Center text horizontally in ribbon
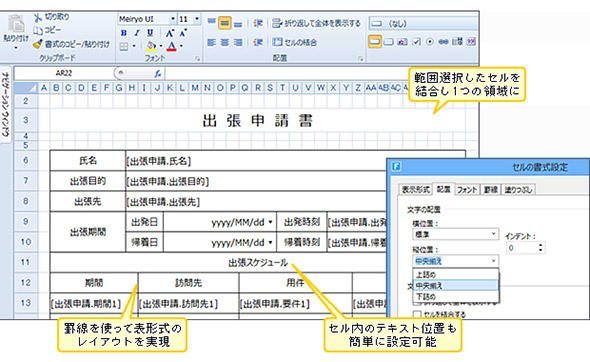The width and height of the screenshot is (590, 362). [x=225, y=42]
